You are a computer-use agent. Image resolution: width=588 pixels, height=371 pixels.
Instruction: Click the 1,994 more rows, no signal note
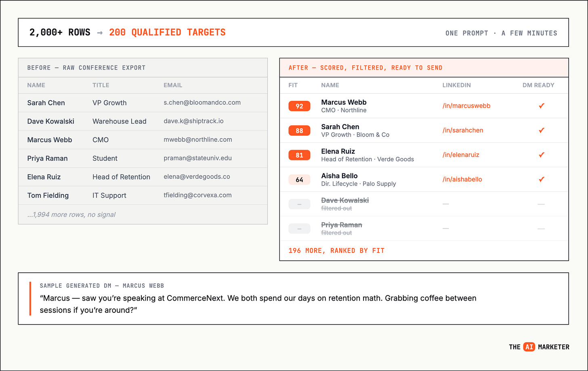tap(71, 215)
